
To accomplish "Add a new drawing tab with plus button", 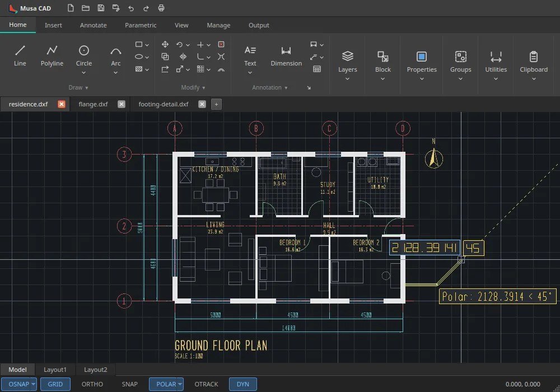I will (x=216, y=104).
